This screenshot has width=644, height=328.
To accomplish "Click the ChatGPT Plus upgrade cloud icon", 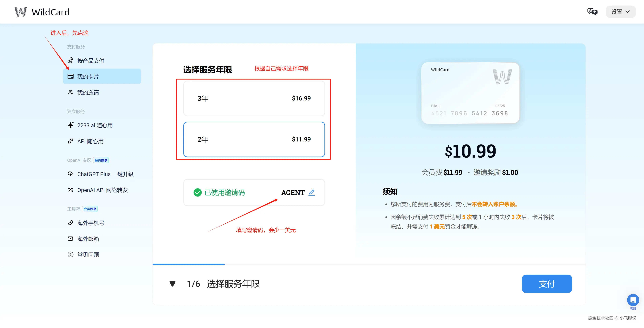I will [x=71, y=174].
